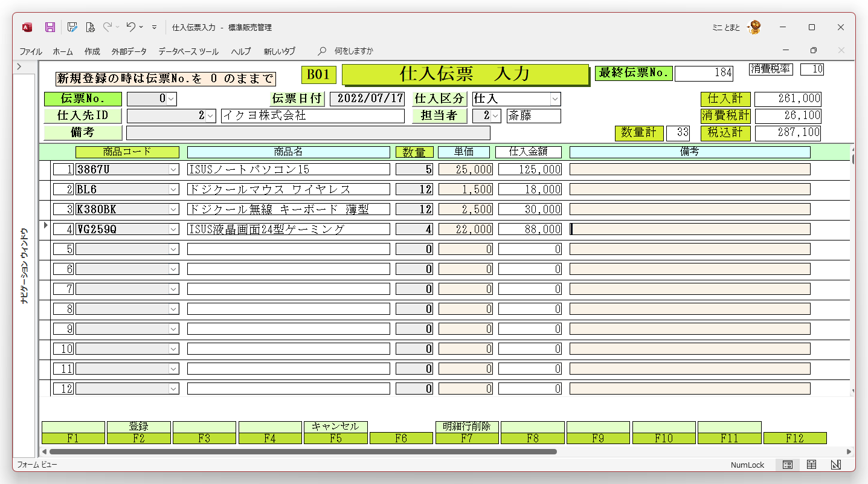This screenshot has width=868, height=484.
Task: Click the 数量 column header
Action: (414, 152)
